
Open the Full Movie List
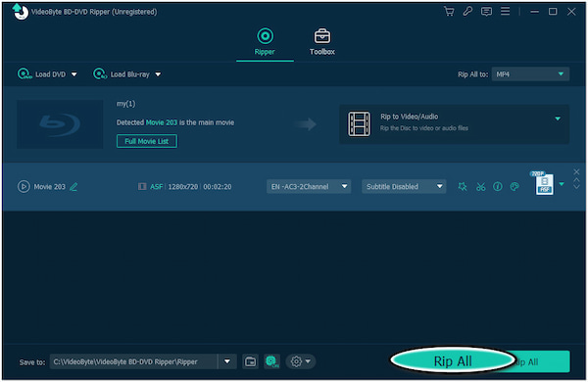tap(147, 141)
